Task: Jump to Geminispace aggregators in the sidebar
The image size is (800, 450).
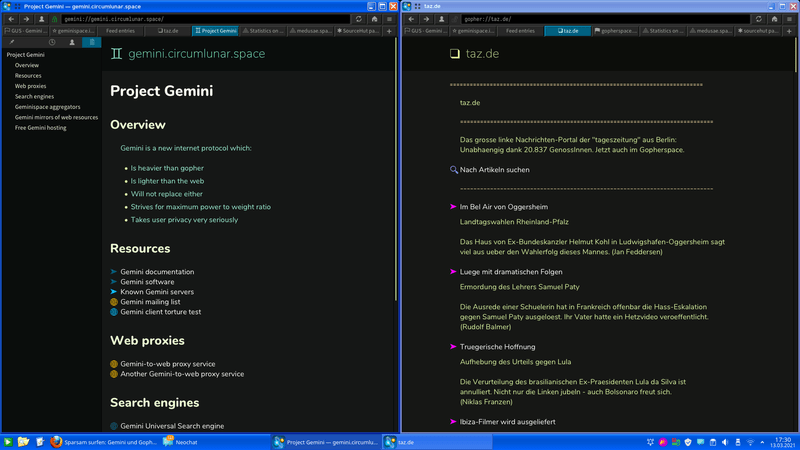Action: click(x=47, y=107)
